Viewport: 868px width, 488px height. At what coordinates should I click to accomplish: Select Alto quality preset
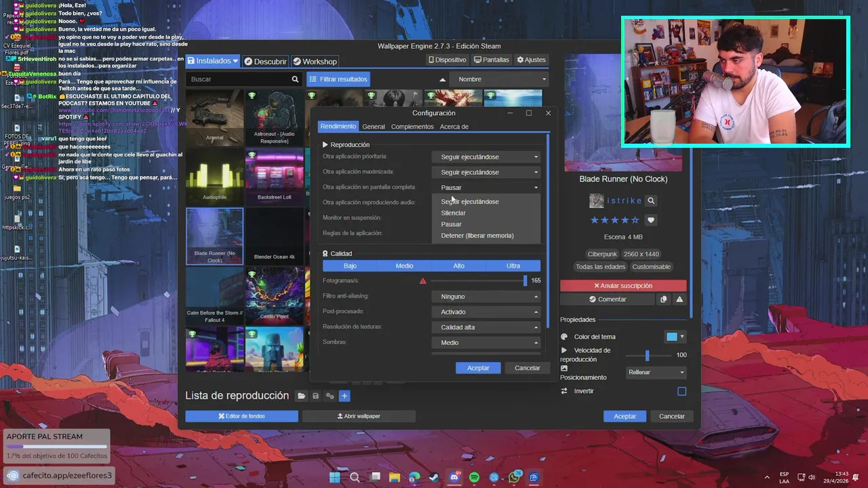(x=459, y=266)
